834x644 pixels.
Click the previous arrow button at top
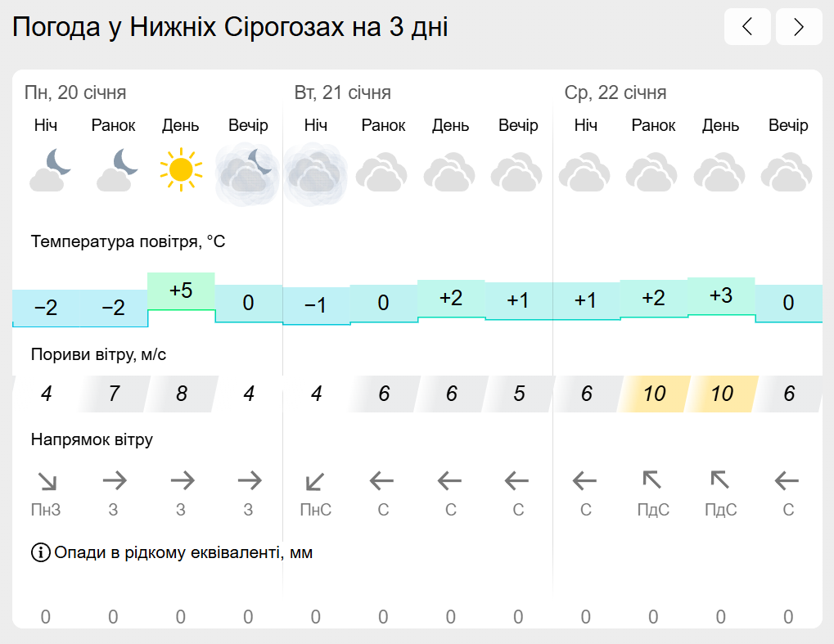pos(747,26)
